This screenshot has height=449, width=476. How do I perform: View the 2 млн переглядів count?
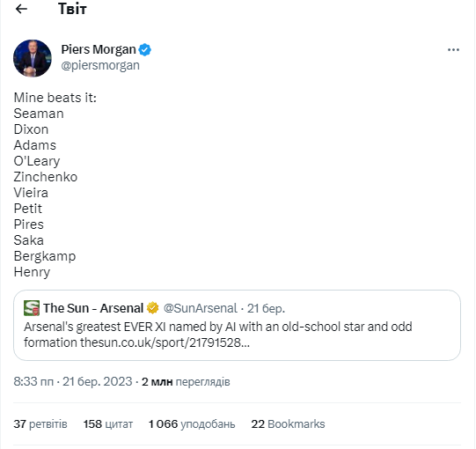click(x=186, y=381)
